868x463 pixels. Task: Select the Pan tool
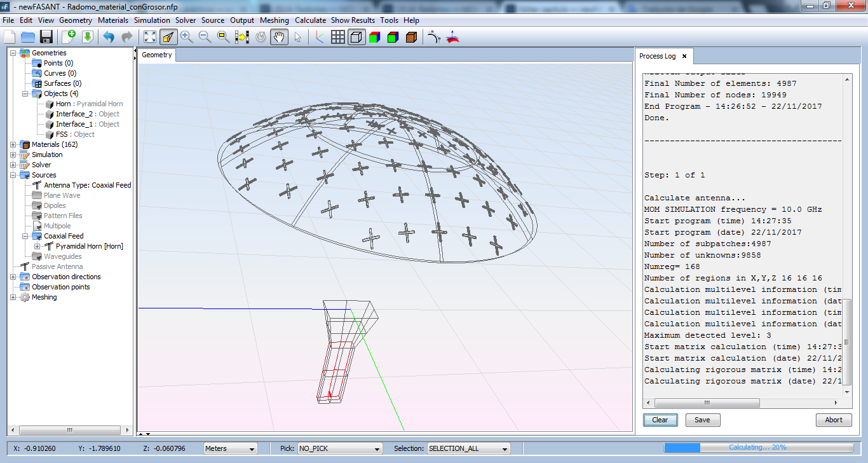point(278,37)
